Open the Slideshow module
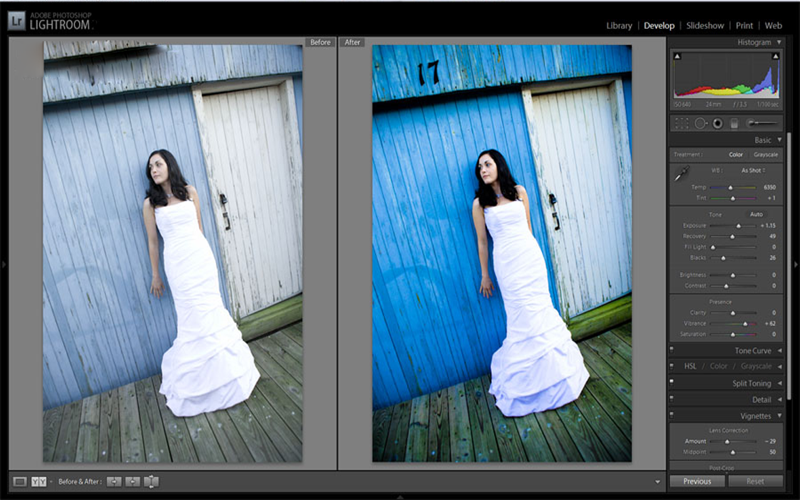Viewport: 800px width, 500px height. [x=705, y=26]
